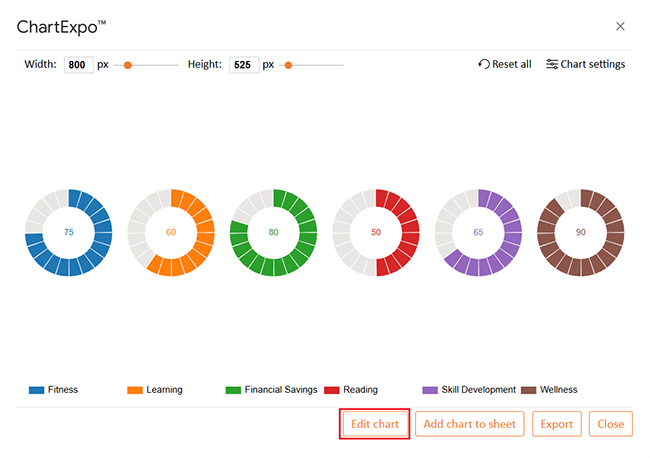Select the brown Wellness legend swatch
This screenshot has width=650, height=458.
[528, 390]
